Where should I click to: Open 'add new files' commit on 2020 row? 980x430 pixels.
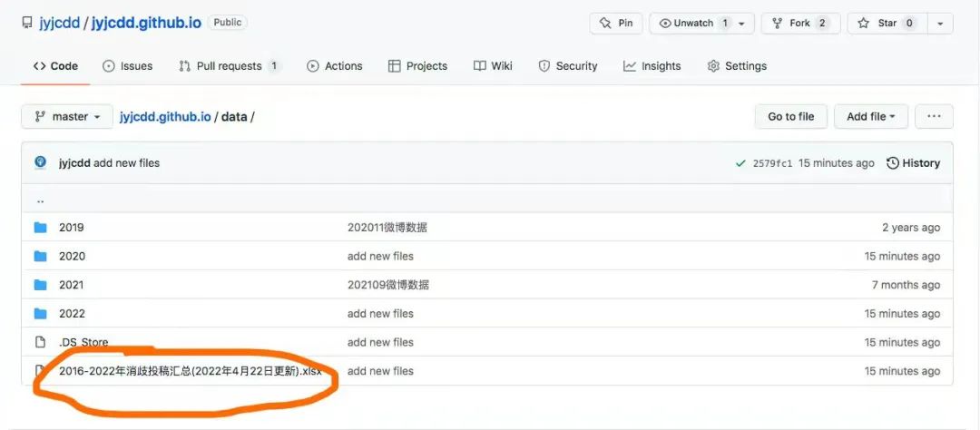380,256
